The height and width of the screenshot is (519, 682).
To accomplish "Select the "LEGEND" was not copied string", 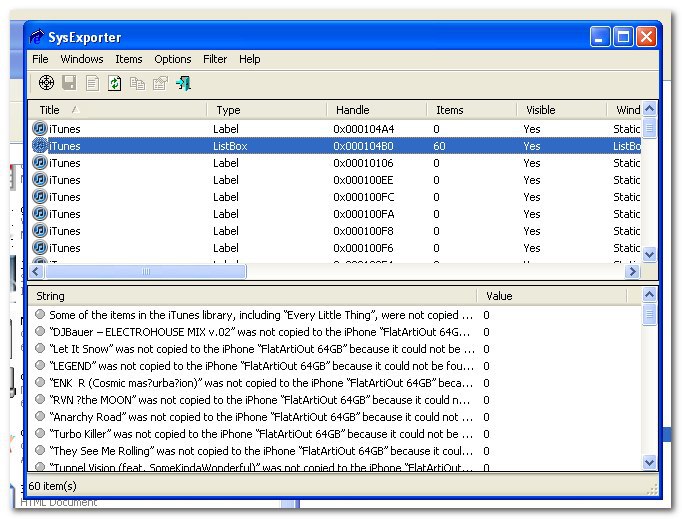I will tap(261, 366).
